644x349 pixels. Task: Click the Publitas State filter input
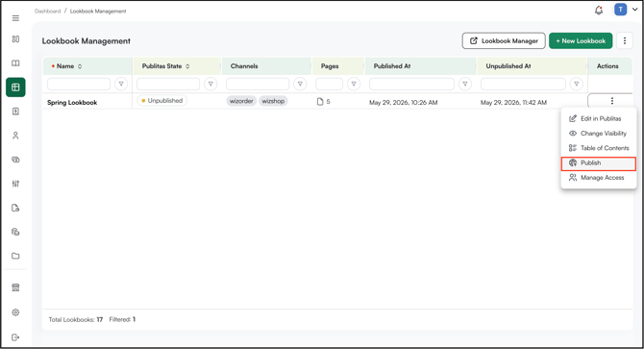(168, 84)
